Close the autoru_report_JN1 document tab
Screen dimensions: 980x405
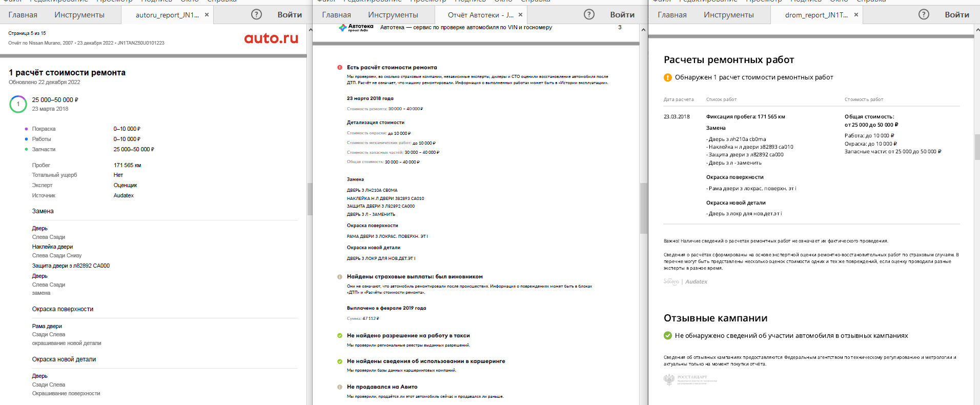(x=207, y=15)
